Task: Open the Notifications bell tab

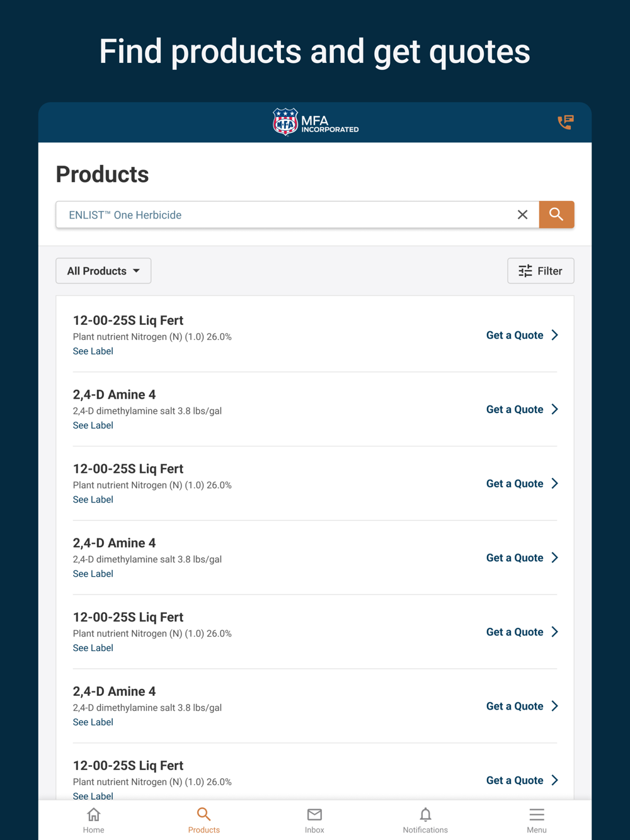Action: tap(425, 820)
